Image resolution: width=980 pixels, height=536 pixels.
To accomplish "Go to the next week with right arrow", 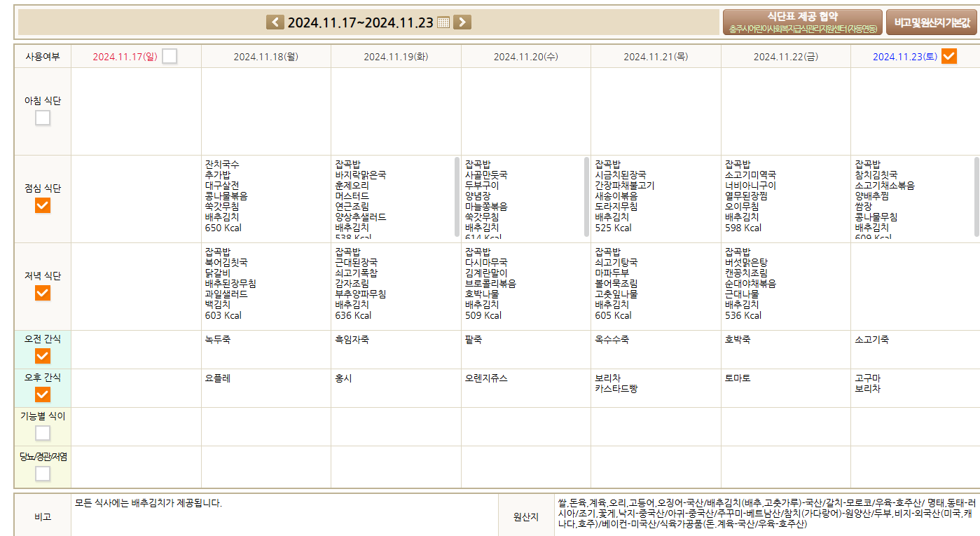I will [x=462, y=22].
